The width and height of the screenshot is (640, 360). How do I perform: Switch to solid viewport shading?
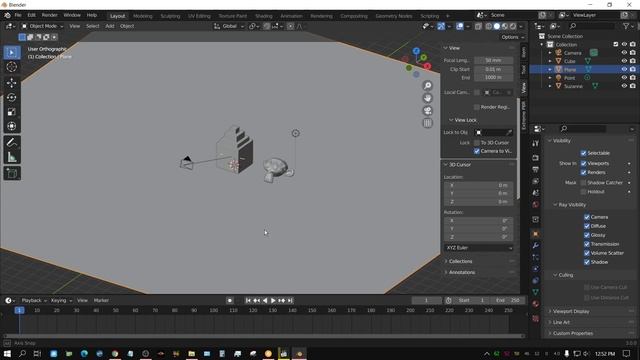click(497, 26)
